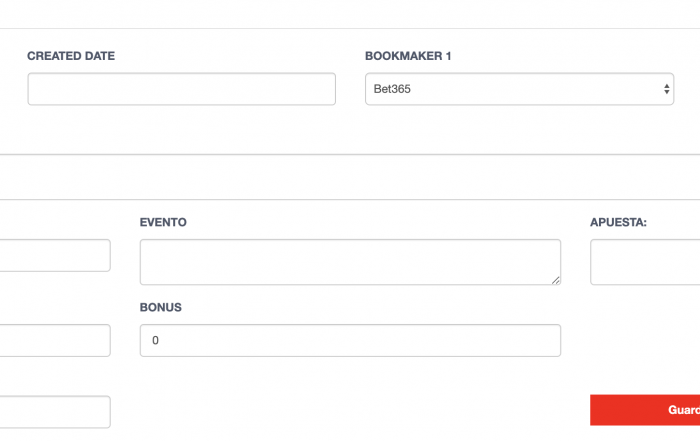Click inside the Evento text area
This screenshot has height=441, width=700.
(x=350, y=262)
